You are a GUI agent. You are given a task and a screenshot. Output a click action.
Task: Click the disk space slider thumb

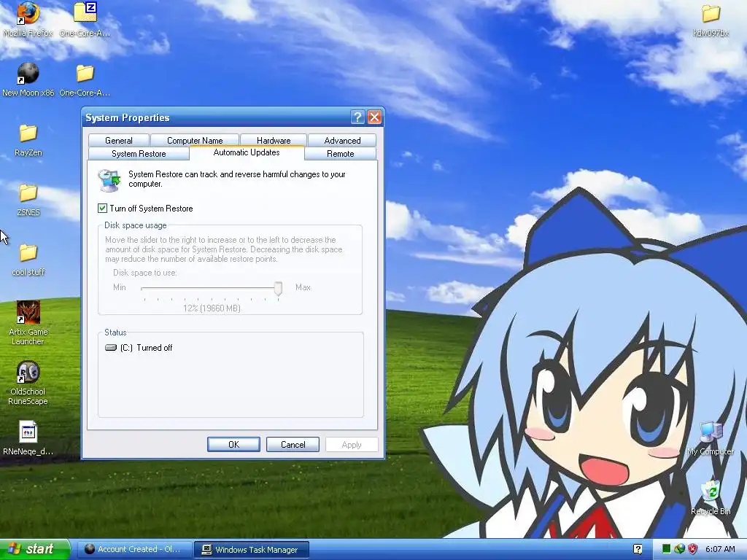coord(278,289)
